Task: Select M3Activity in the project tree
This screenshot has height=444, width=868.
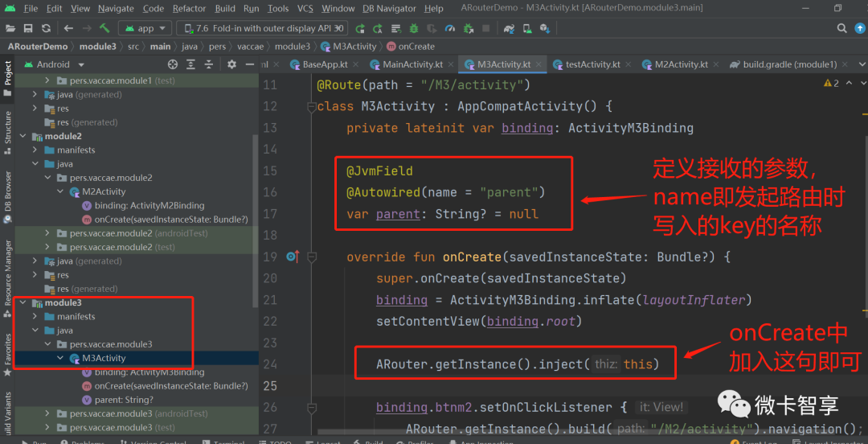Action: coord(104,358)
